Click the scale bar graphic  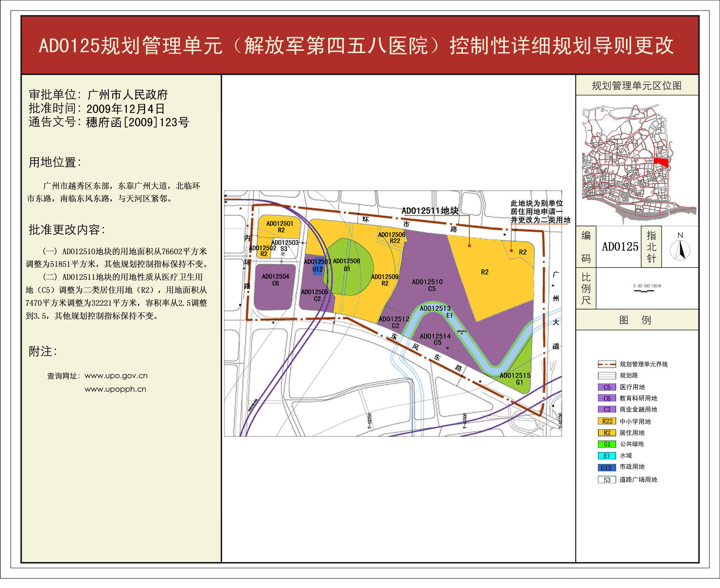click(644, 291)
